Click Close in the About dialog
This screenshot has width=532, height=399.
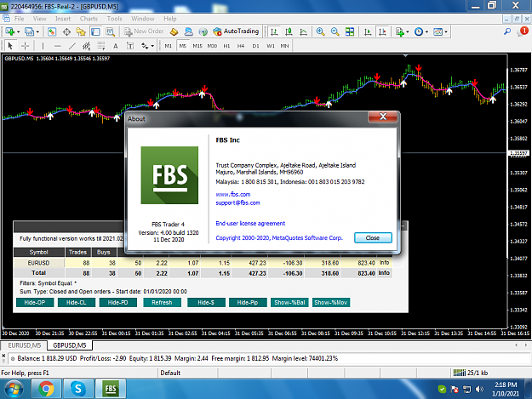pos(373,237)
